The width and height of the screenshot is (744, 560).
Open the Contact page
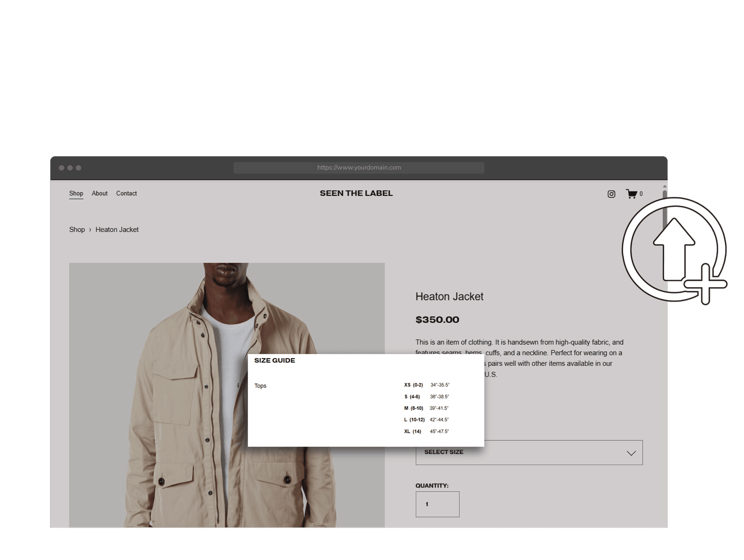[x=126, y=193]
